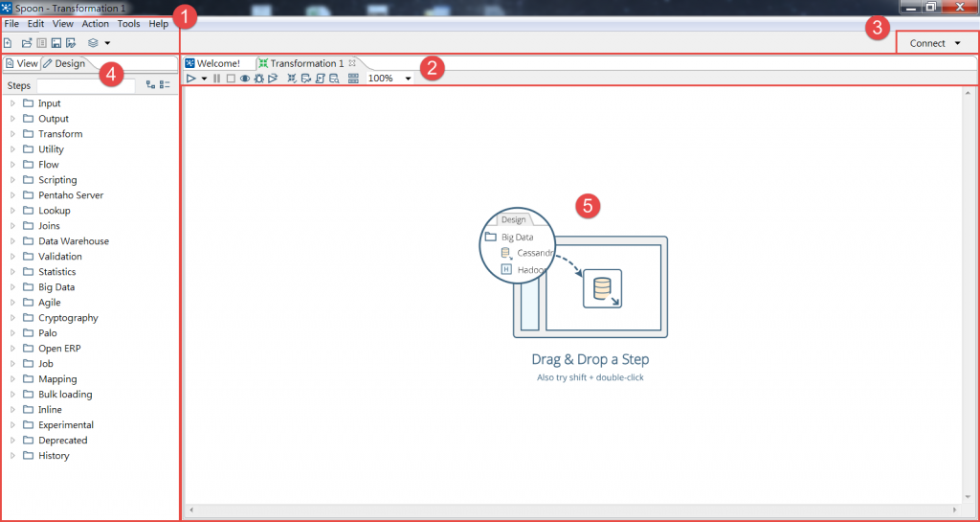Screen dimensions: 980x522
Task: Open the File menu
Action: 11,24
